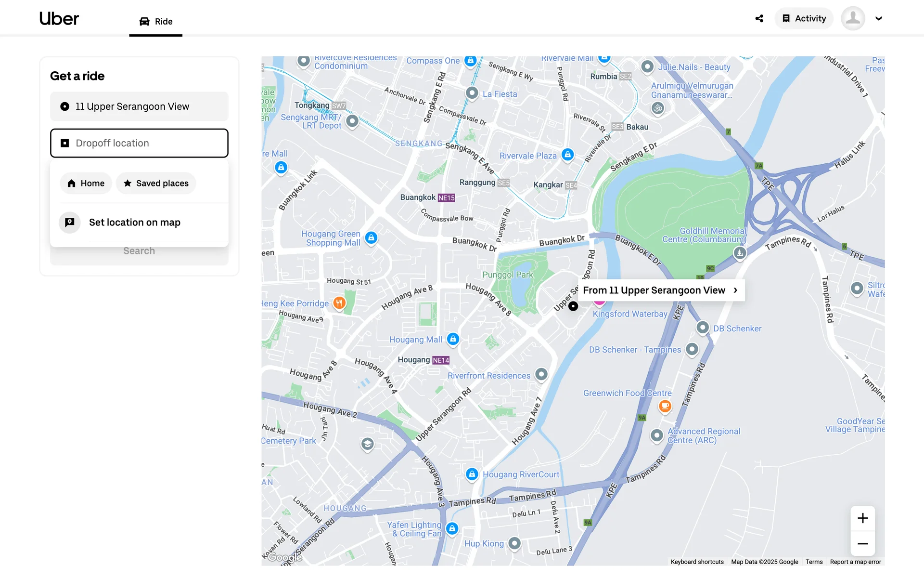
Task: Focus the Dropoff location field
Action: point(139,143)
